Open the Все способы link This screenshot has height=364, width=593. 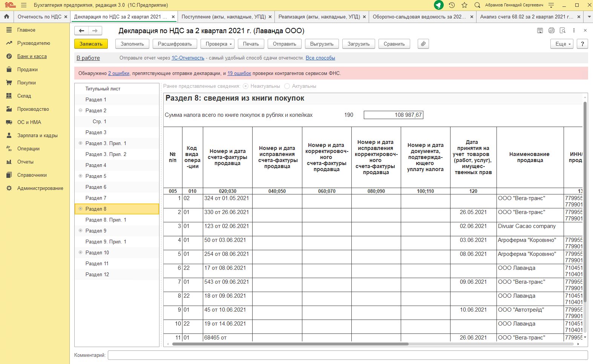click(320, 58)
